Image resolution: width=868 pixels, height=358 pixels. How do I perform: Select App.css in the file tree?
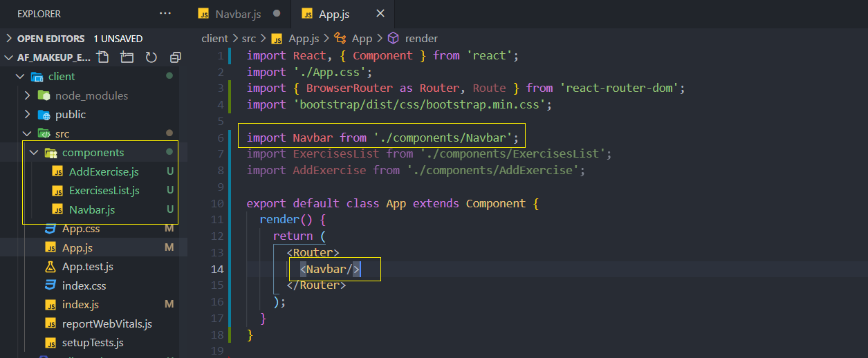[81, 228]
